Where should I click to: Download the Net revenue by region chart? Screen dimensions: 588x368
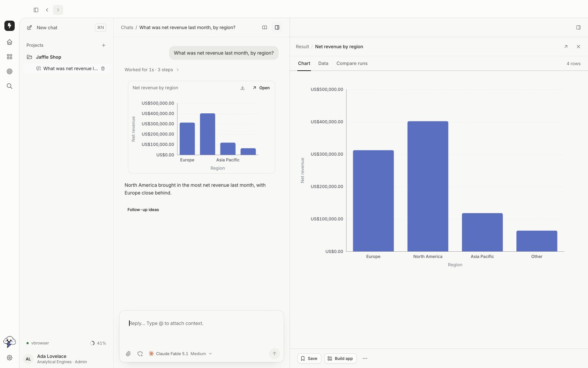[243, 88]
